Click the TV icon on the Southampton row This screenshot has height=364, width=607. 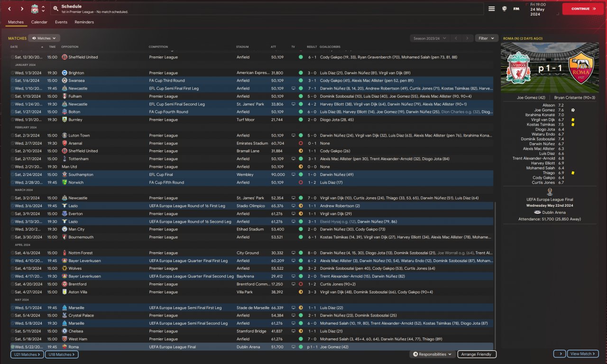tap(293, 174)
